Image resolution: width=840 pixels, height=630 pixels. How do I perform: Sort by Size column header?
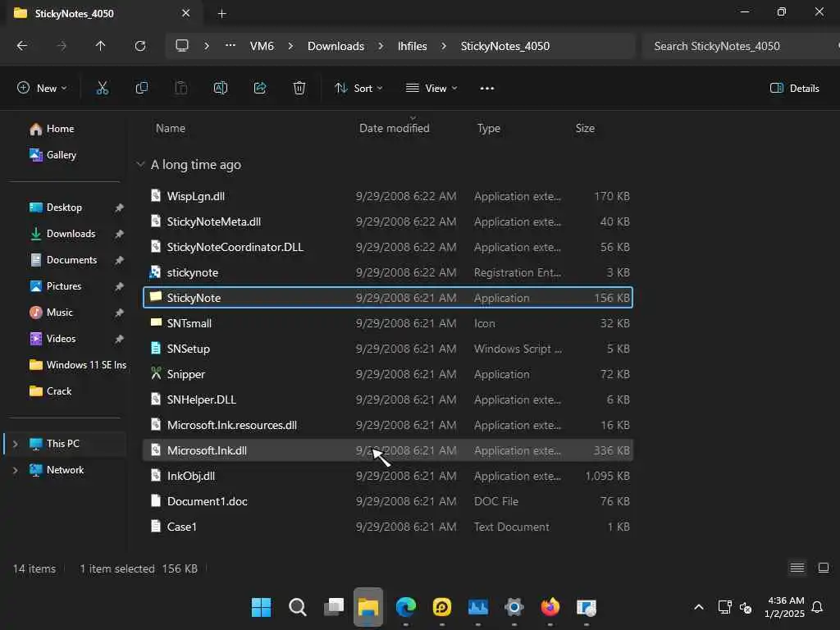(x=585, y=129)
